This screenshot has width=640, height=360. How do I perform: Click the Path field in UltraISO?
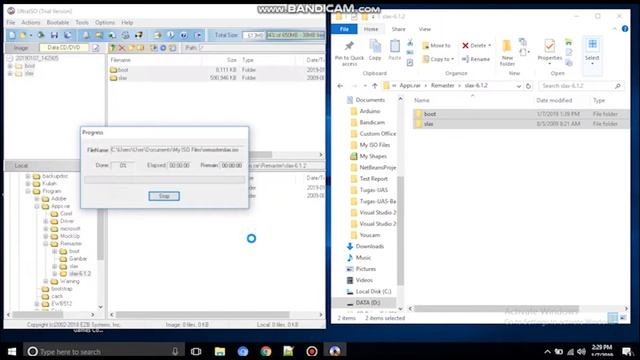(x=261, y=48)
